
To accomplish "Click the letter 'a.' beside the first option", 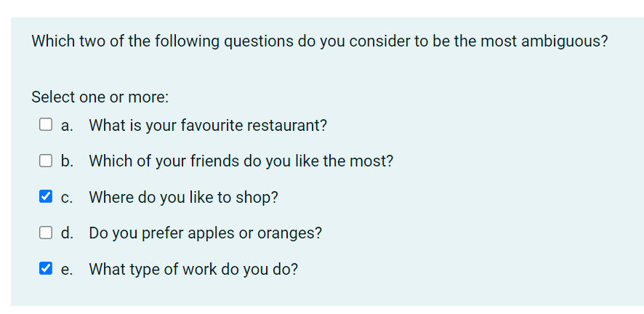I will tap(67, 126).
